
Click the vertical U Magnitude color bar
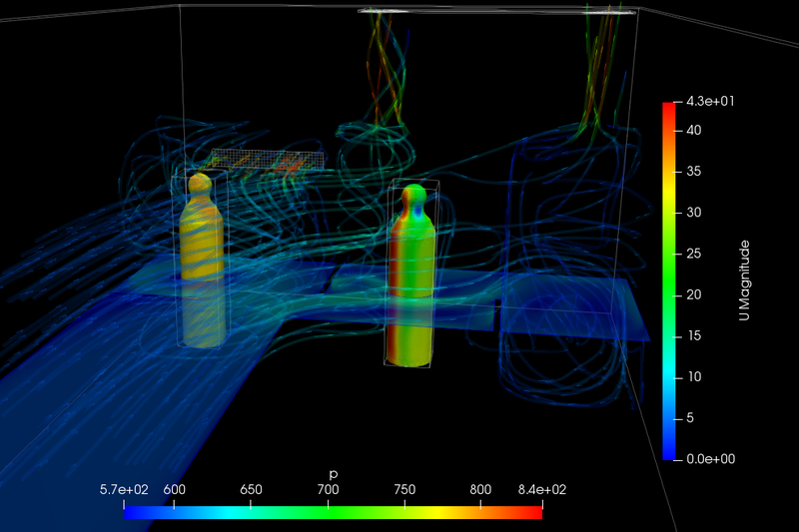(668, 281)
